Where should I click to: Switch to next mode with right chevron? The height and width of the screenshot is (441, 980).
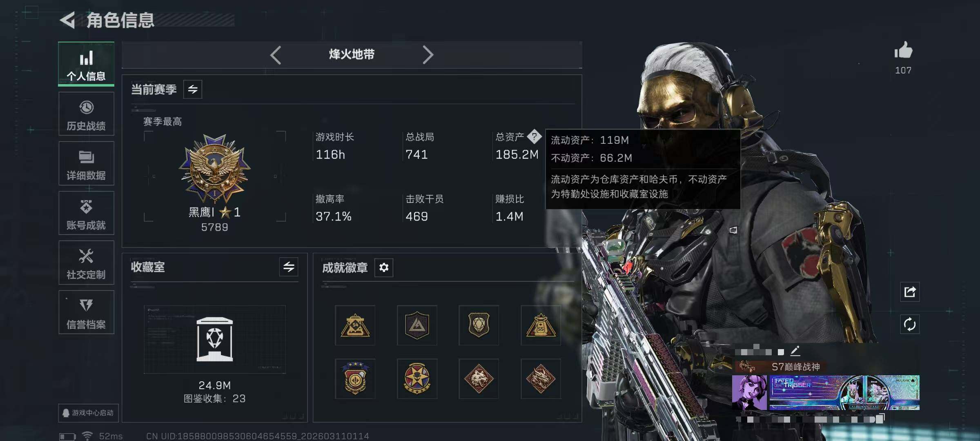pos(428,55)
